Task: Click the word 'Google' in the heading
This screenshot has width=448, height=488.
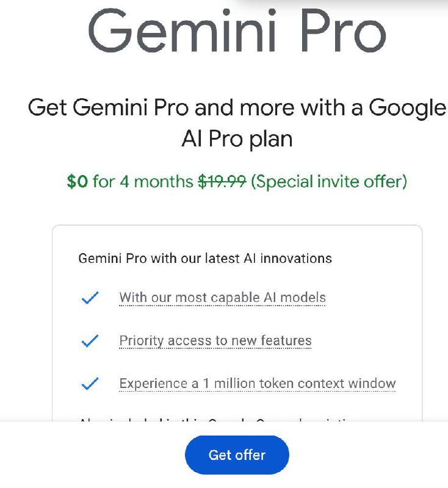Action: point(408,108)
